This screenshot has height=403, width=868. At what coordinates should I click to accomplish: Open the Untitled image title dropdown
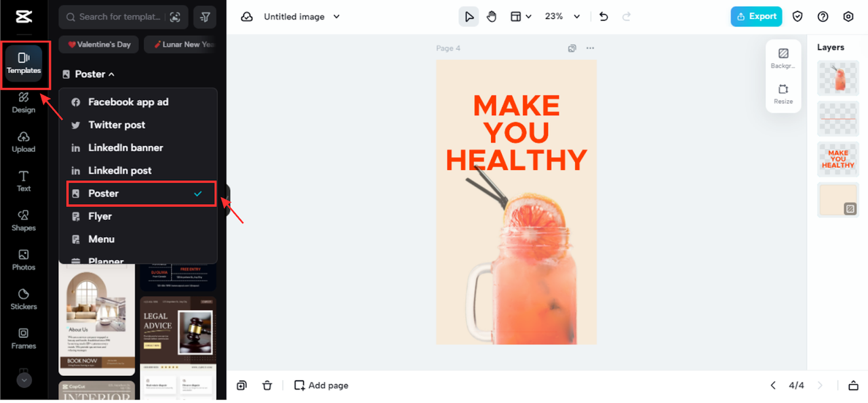click(302, 17)
